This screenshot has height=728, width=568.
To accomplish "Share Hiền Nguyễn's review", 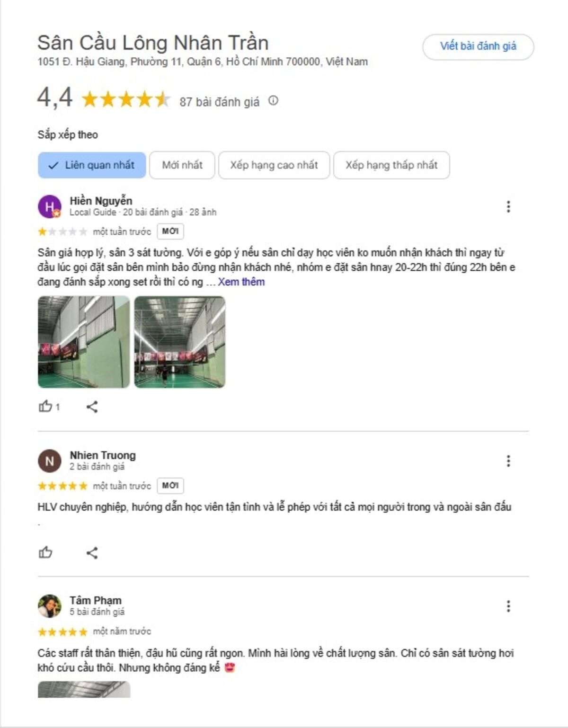I will pyautogui.click(x=92, y=407).
